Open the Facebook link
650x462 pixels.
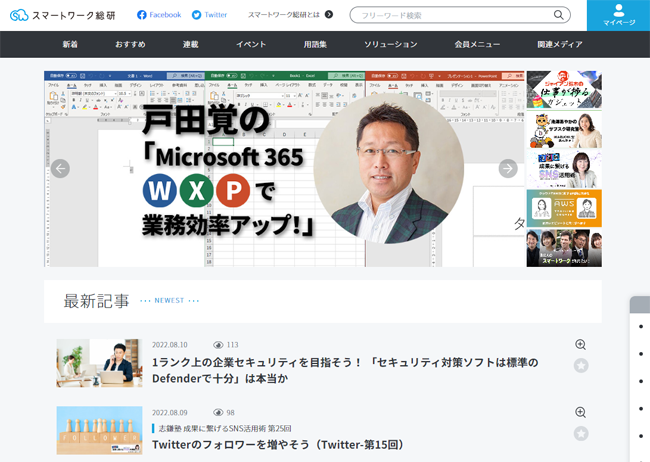point(159,15)
